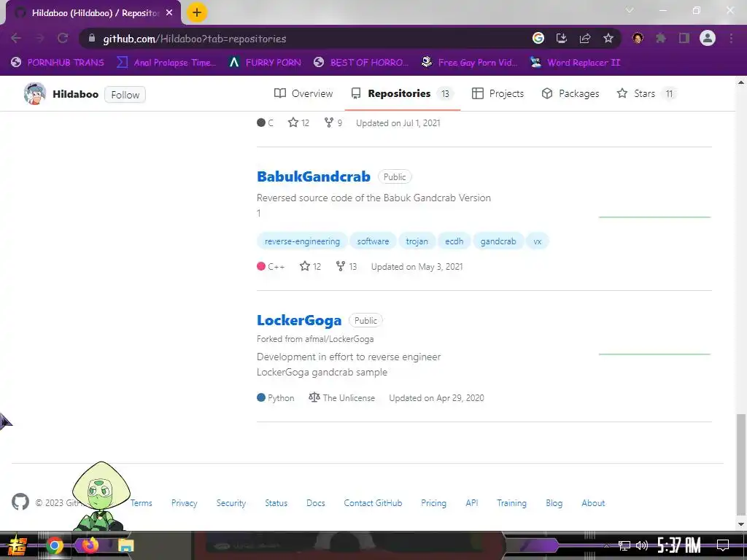This screenshot has height=560, width=747.
Task: Open the Word Replacer II bookmark
Action: click(x=575, y=63)
